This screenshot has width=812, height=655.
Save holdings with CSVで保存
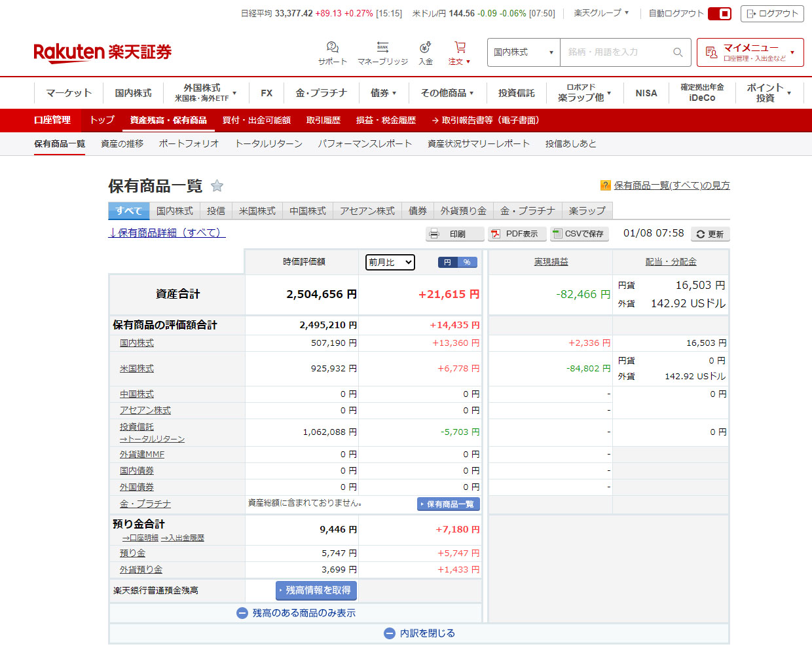pos(579,234)
